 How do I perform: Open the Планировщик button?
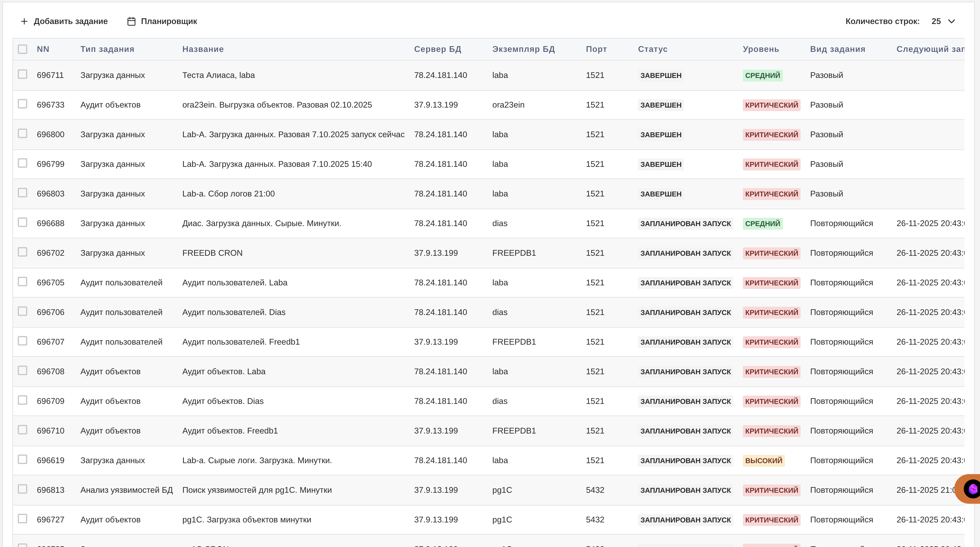click(x=168, y=21)
